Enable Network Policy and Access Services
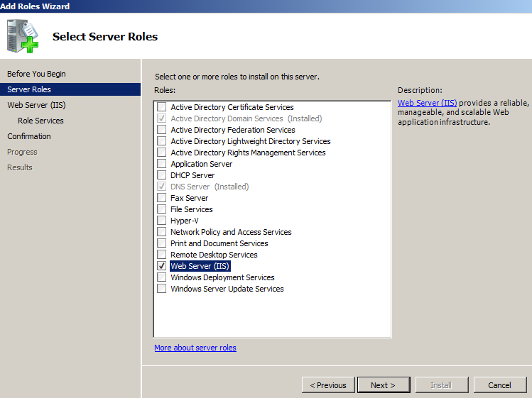 pos(162,232)
